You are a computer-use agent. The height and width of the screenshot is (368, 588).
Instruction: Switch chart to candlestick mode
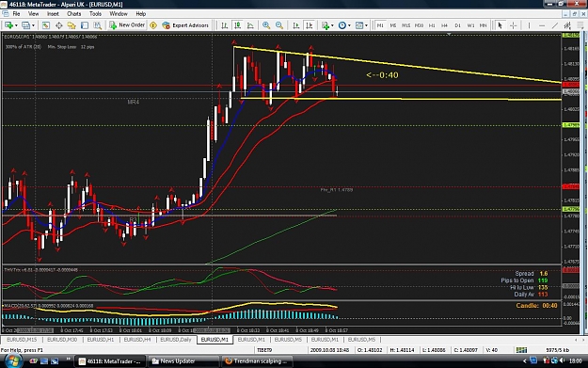click(x=237, y=25)
